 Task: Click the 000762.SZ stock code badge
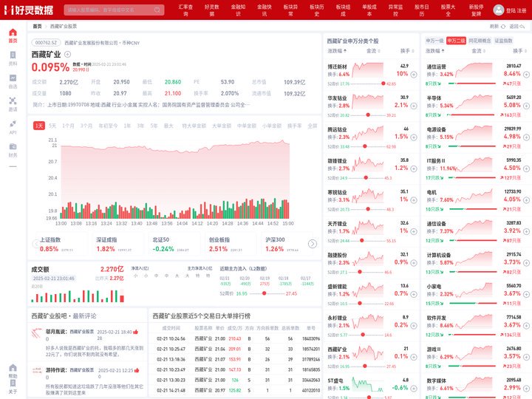[x=46, y=43]
